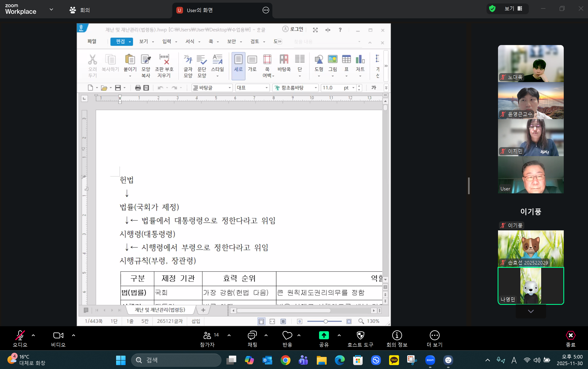588x369 pixels.
Task: Select the 재난 및 재난관리(법령등) document tab
Action: pyautogui.click(x=160, y=309)
